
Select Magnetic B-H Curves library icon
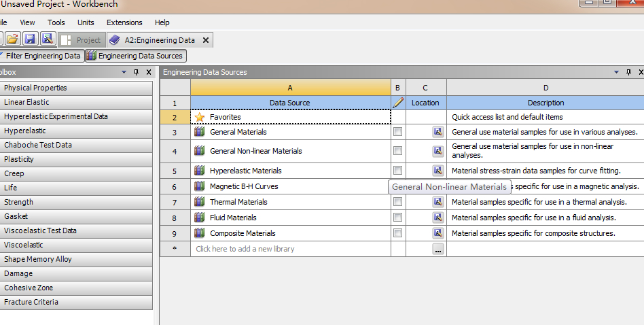[x=199, y=186]
